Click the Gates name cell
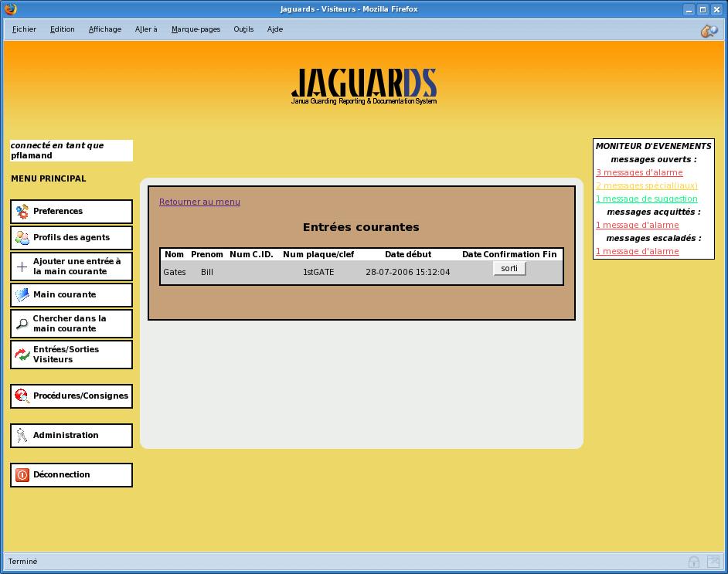Viewport: 728px width, 574px height. [175, 272]
